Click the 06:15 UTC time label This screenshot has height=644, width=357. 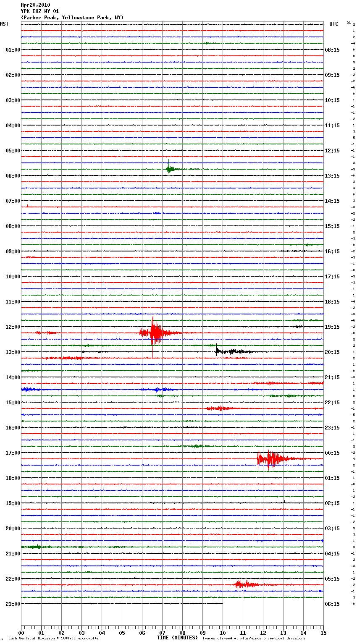pos(332,604)
